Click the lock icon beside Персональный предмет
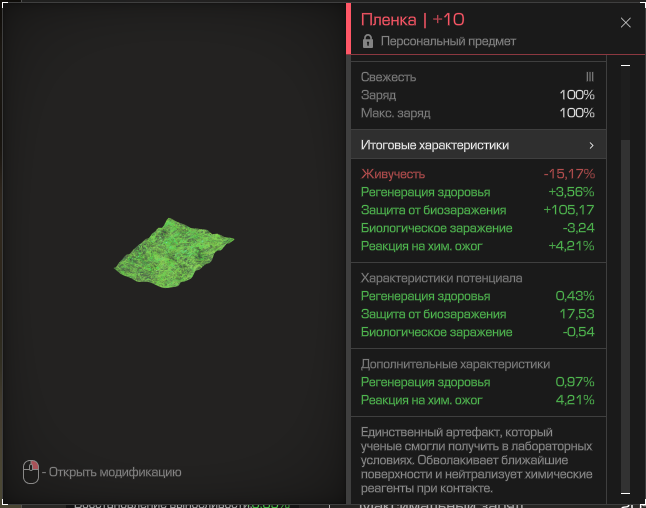 click(367, 41)
